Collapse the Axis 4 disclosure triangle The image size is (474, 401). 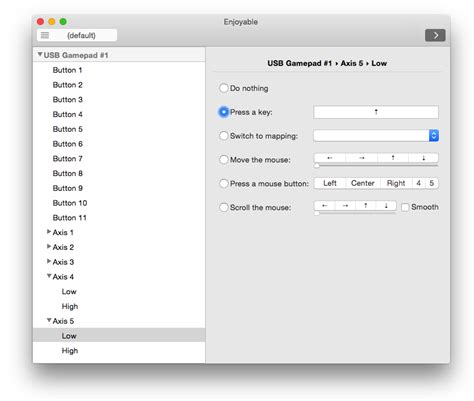49,276
